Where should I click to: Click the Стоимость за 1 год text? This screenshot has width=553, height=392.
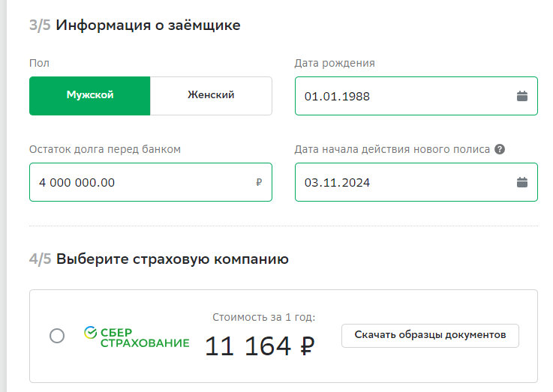pyautogui.click(x=263, y=317)
